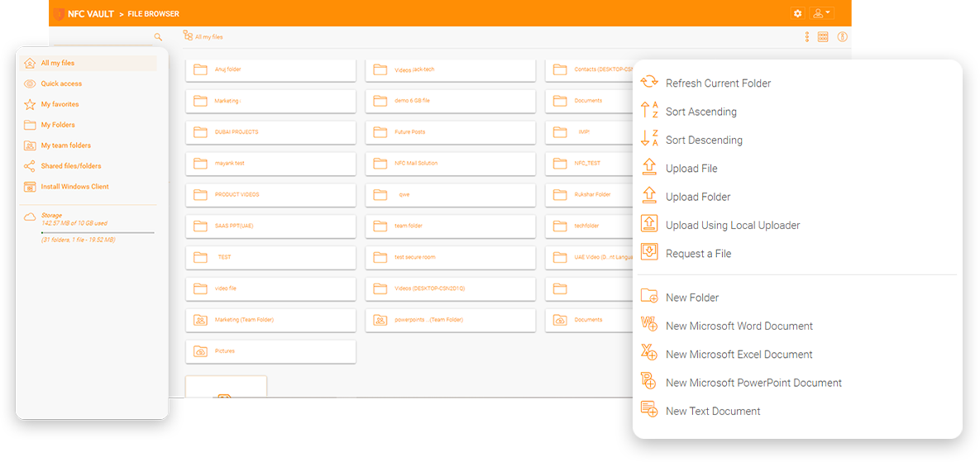980x462 pixels.
Task: Open the TEST folder
Action: pyautogui.click(x=270, y=257)
